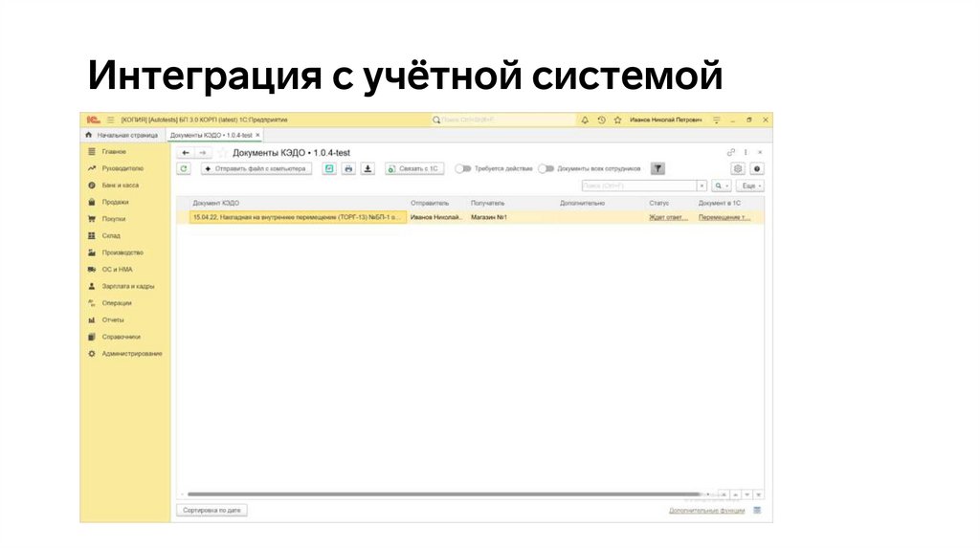
Task: Open the Еще dropdown menu
Action: point(750,187)
